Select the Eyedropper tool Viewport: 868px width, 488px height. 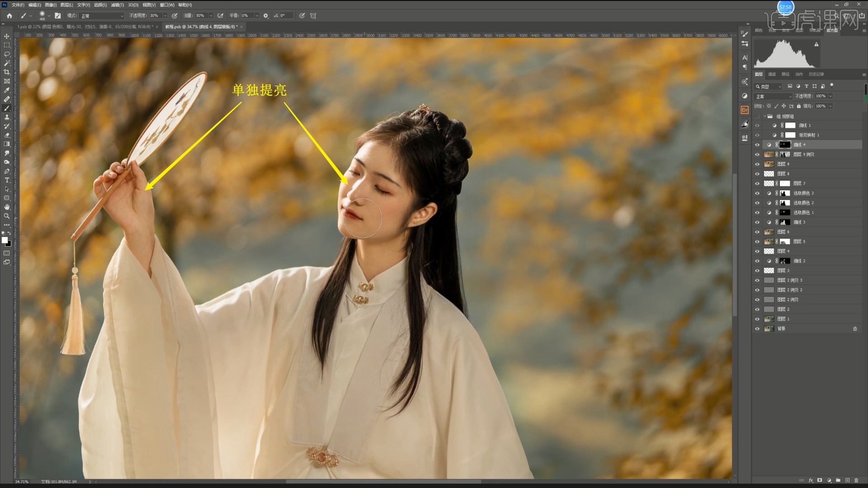pyautogui.click(x=7, y=90)
